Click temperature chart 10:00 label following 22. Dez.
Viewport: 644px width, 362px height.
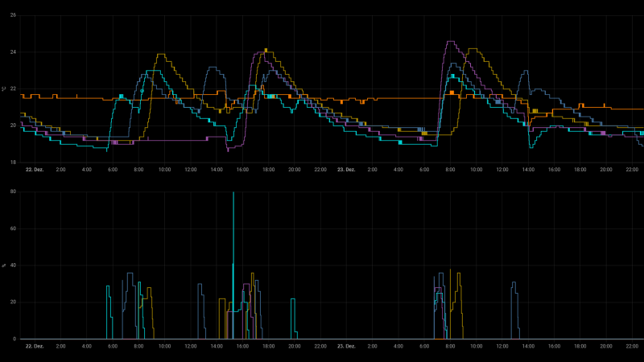(x=164, y=170)
